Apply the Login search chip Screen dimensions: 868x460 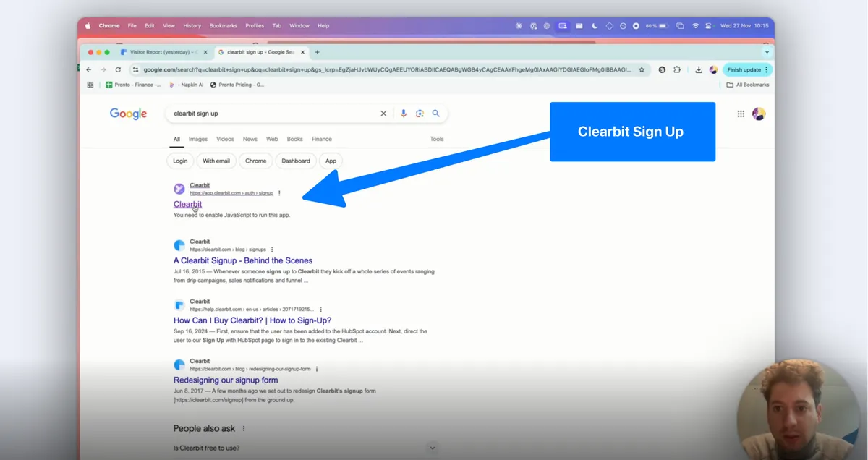pyautogui.click(x=180, y=161)
